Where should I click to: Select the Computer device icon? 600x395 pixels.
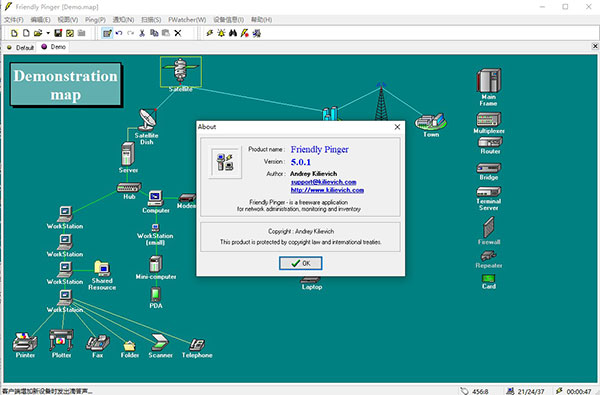[x=155, y=198]
